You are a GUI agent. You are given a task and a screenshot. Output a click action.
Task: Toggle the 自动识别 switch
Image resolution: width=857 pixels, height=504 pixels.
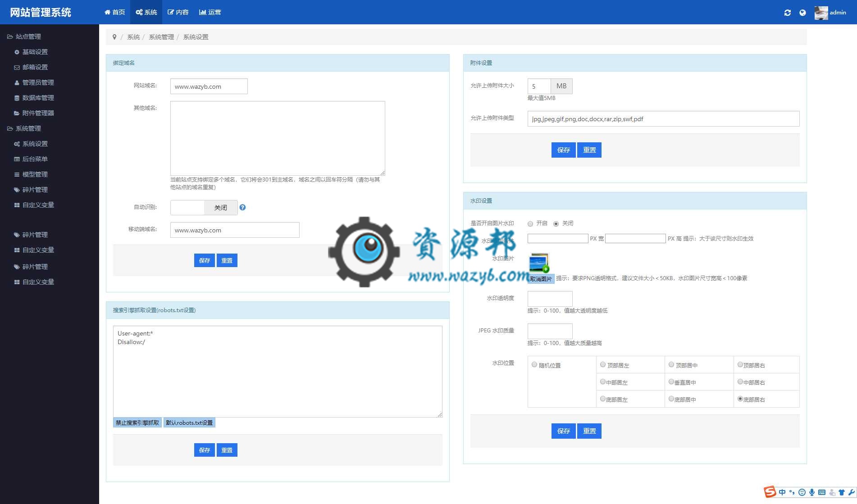click(x=204, y=208)
